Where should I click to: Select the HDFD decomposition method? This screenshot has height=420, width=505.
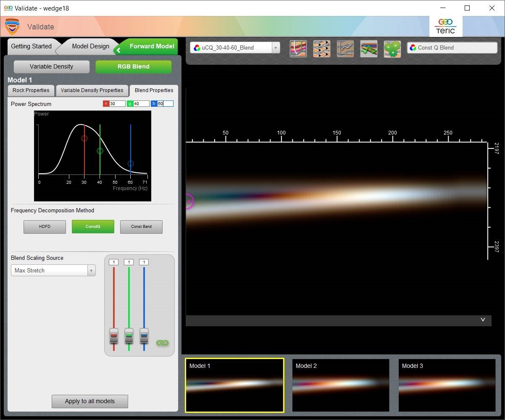pyautogui.click(x=45, y=227)
